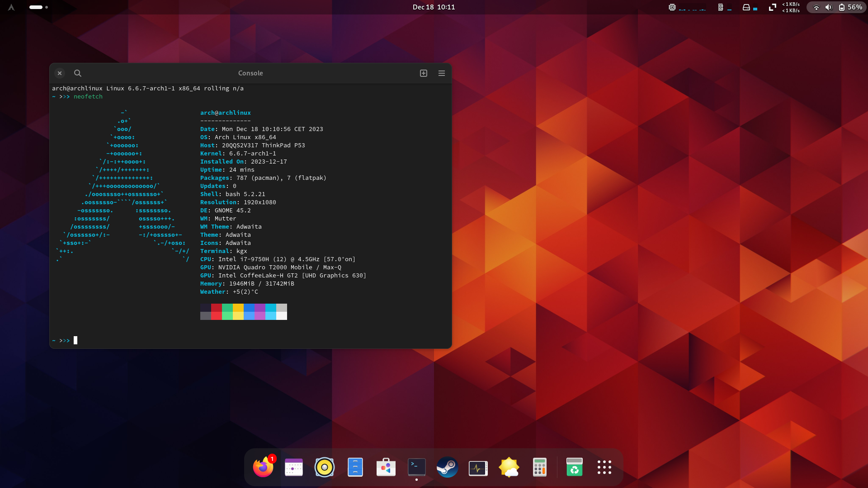Click the 'Date: Mon Dec 18' line

(262, 129)
